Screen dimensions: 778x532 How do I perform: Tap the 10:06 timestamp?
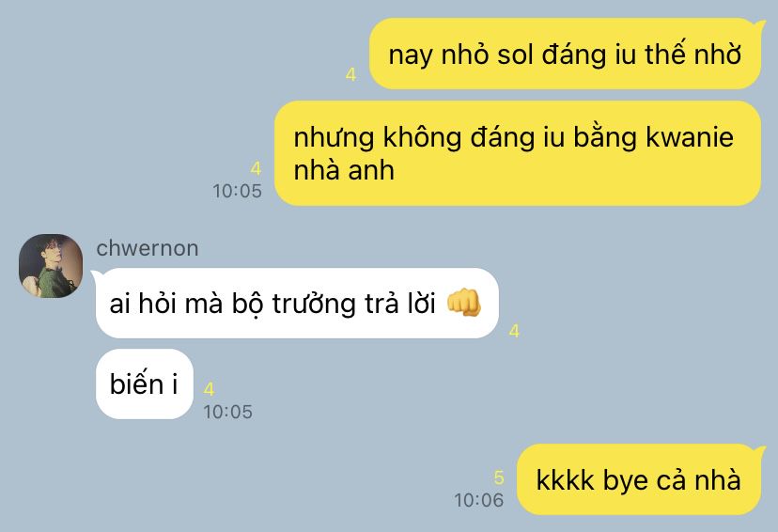pyautogui.click(x=479, y=500)
